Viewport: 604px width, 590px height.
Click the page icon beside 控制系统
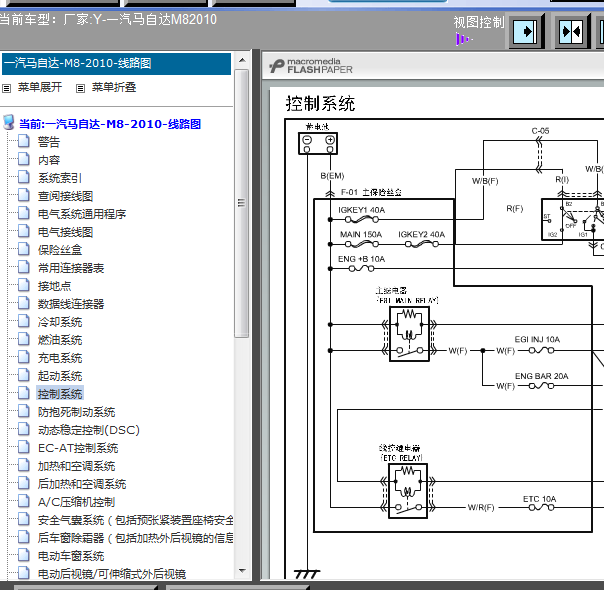click(23, 393)
